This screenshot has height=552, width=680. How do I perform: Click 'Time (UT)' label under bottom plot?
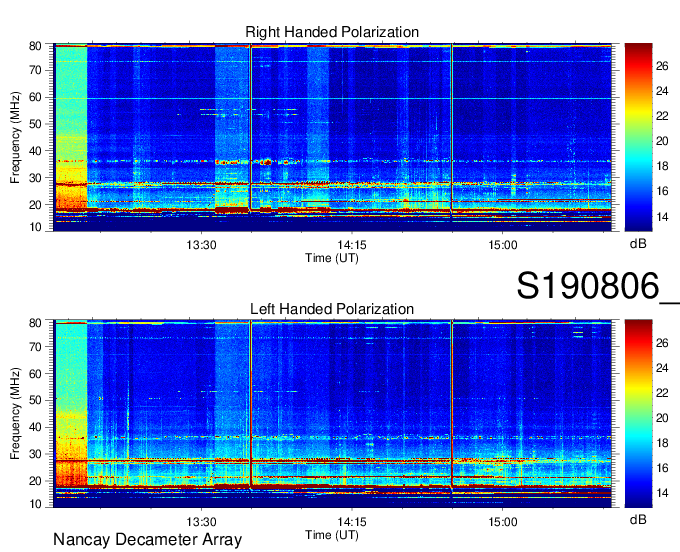[332, 535]
